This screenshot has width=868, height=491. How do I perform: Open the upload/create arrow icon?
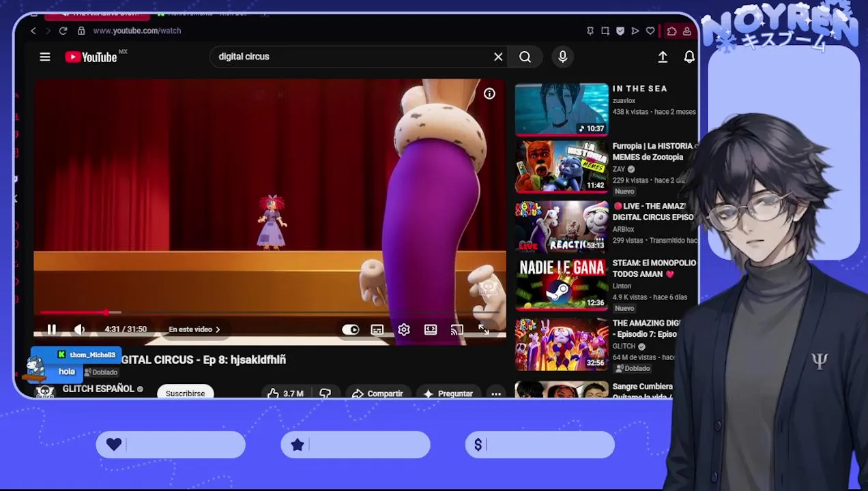click(663, 57)
